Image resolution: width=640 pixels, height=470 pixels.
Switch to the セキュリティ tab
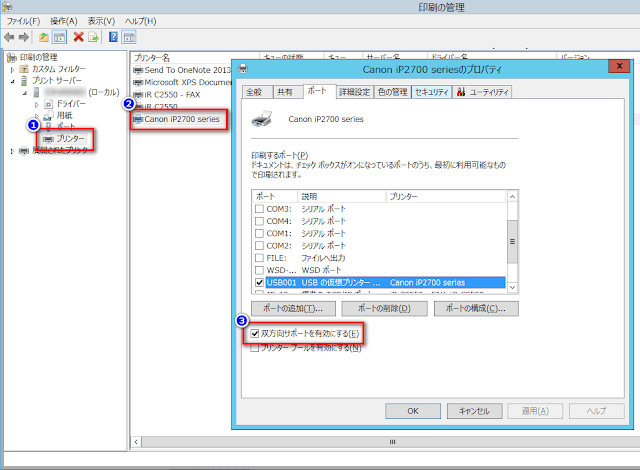pyautogui.click(x=432, y=92)
